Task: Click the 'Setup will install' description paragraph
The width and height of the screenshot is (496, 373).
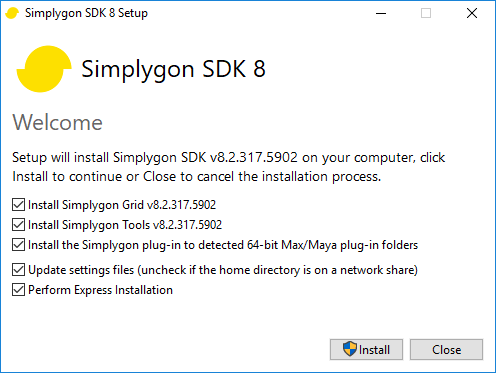Action: pyautogui.click(x=229, y=167)
